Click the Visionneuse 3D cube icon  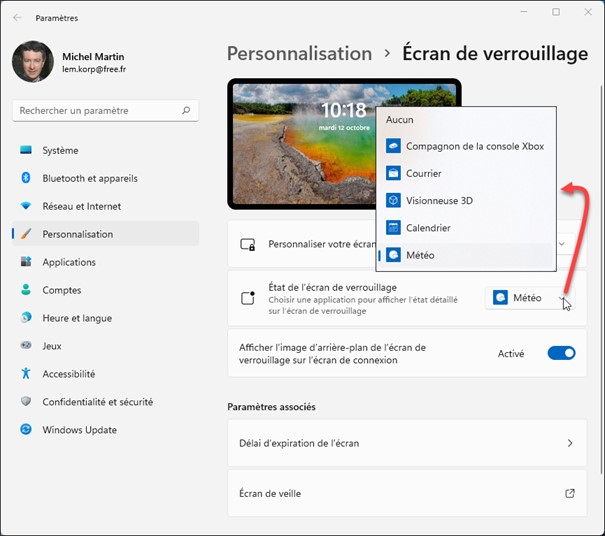pyautogui.click(x=393, y=201)
